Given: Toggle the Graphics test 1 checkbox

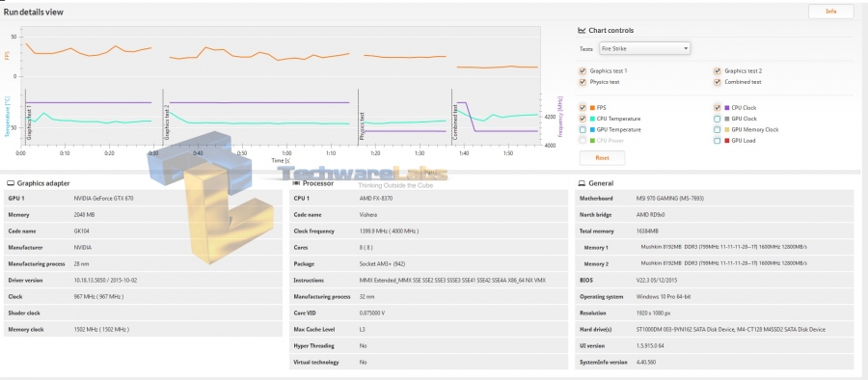Looking at the screenshot, I should point(583,71).
